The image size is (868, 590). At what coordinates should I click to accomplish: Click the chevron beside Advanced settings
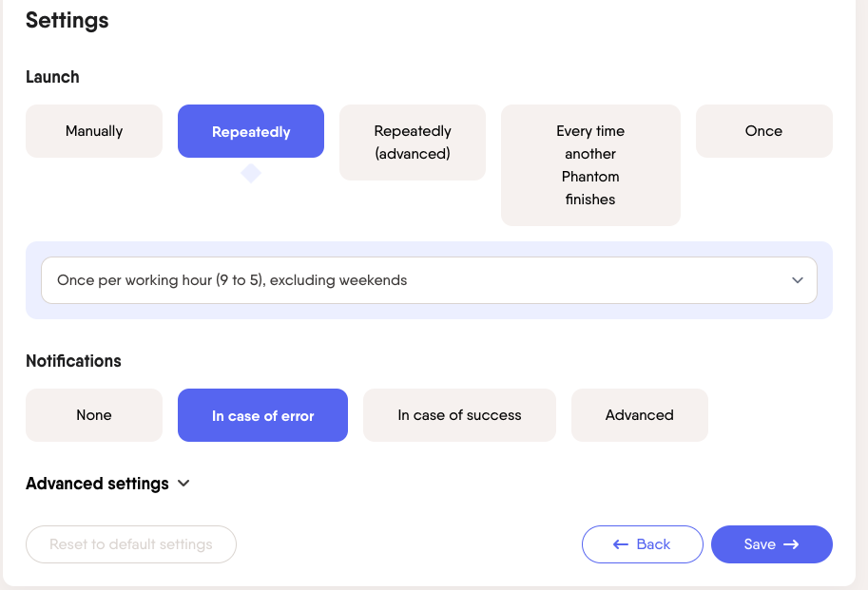point(183,484)
